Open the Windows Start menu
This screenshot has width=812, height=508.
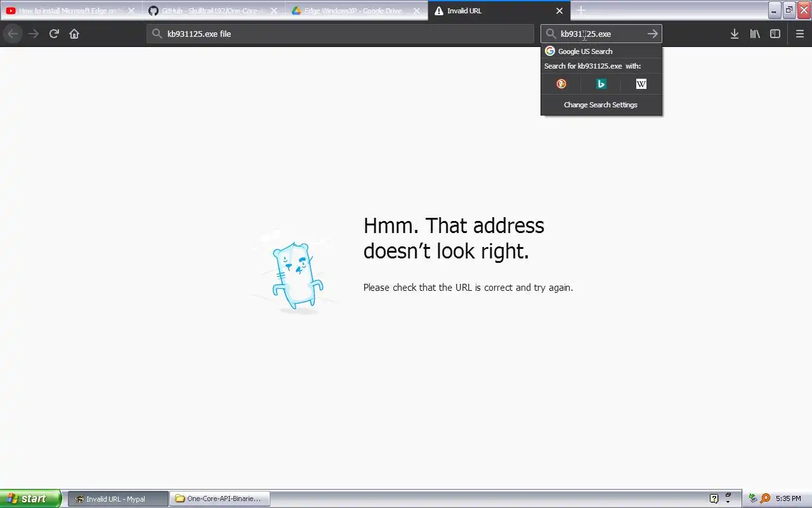click(30, 498)
